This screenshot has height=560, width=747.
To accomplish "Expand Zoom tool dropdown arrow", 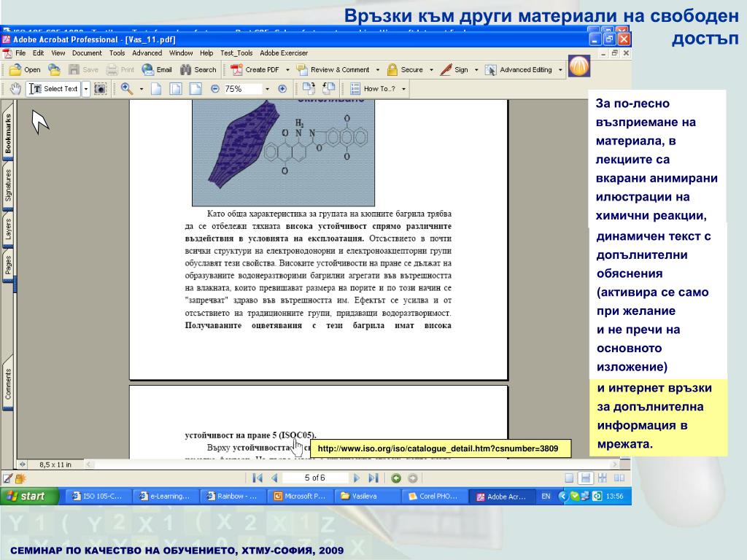I will point(142,89).
